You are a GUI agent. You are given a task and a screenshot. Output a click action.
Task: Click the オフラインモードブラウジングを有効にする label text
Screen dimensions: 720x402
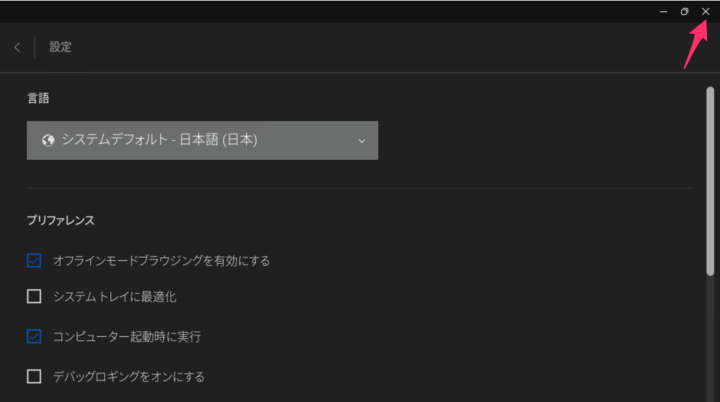162,261
